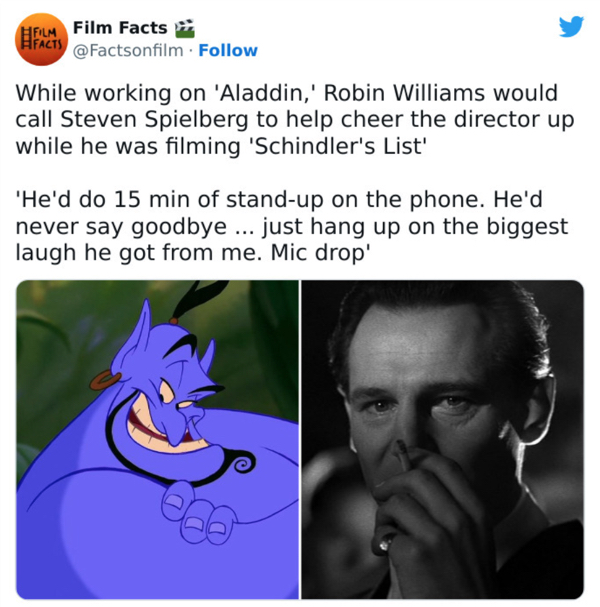Open the @Factsonfilm handle link
Screen dimensions: 600x607
(128, 50)
